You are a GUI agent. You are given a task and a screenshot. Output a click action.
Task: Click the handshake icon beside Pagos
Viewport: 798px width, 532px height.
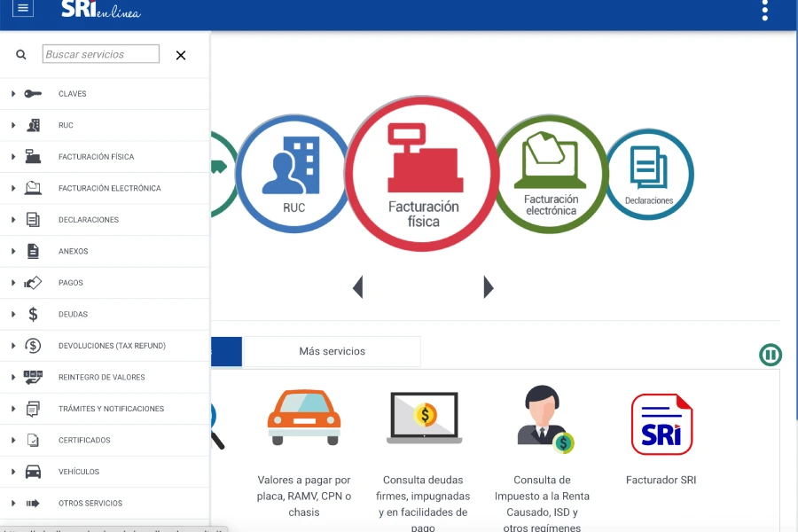33,283
